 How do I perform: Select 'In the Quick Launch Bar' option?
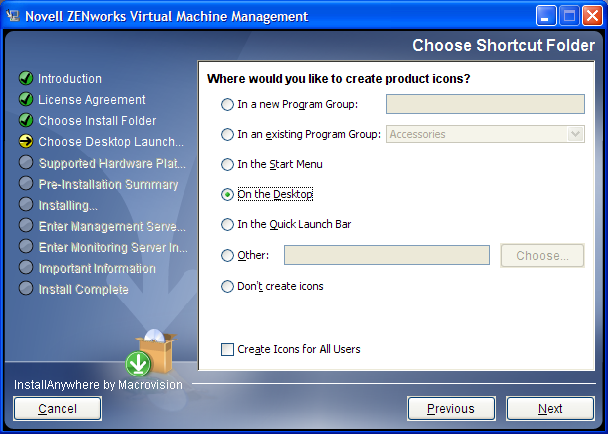tap(228, 224)
